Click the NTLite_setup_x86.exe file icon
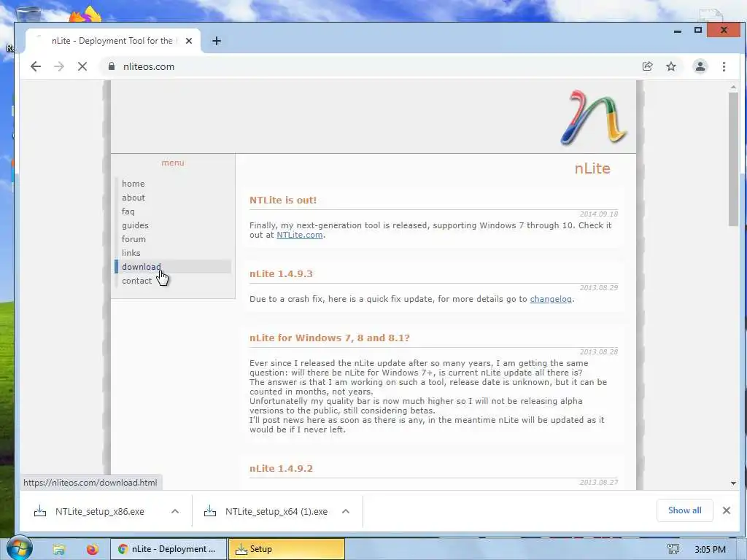 tap(40, 511)
